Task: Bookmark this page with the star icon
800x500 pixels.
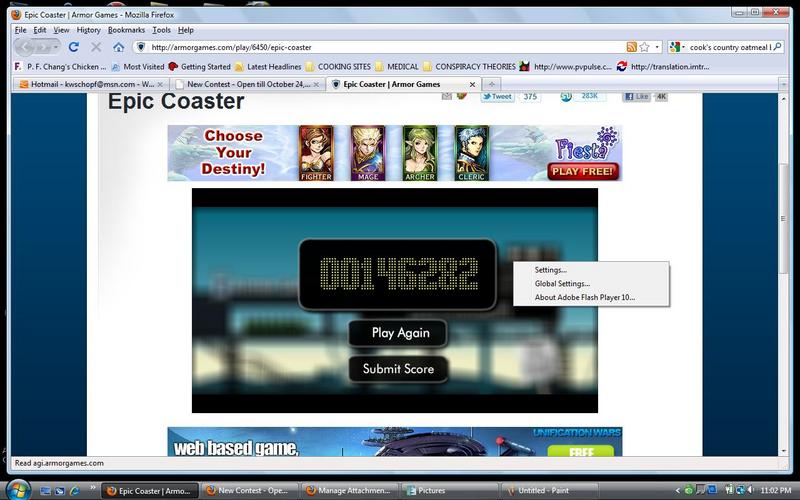Action: pos(644,47)
